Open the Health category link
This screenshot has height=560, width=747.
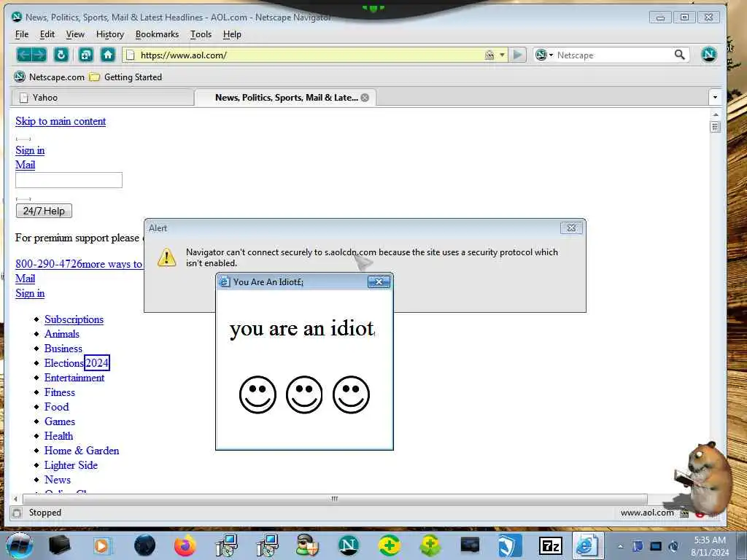pos(58,436)
